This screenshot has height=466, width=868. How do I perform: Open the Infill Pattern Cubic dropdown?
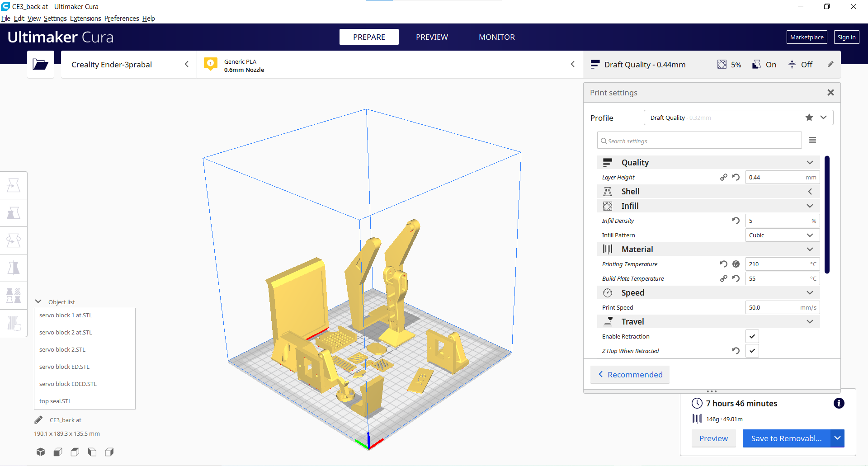pos(782,235)
